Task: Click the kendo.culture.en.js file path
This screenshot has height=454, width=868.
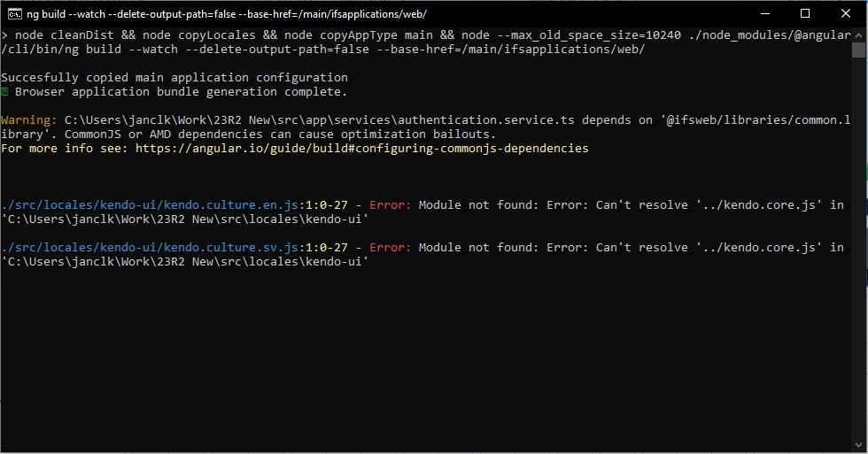Action: coord(151,204)
